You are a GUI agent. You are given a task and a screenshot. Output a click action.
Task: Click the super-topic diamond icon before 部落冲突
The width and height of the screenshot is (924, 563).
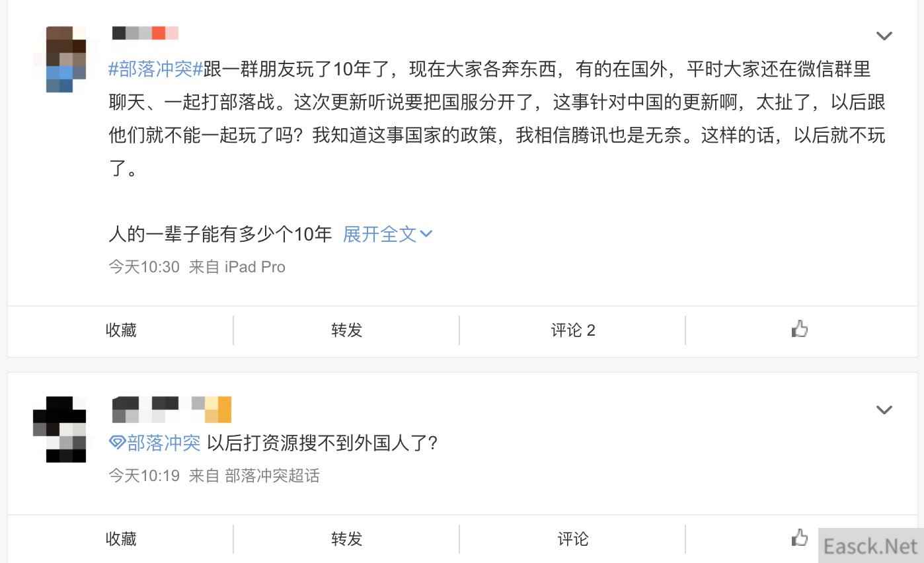tap(117, 443)
